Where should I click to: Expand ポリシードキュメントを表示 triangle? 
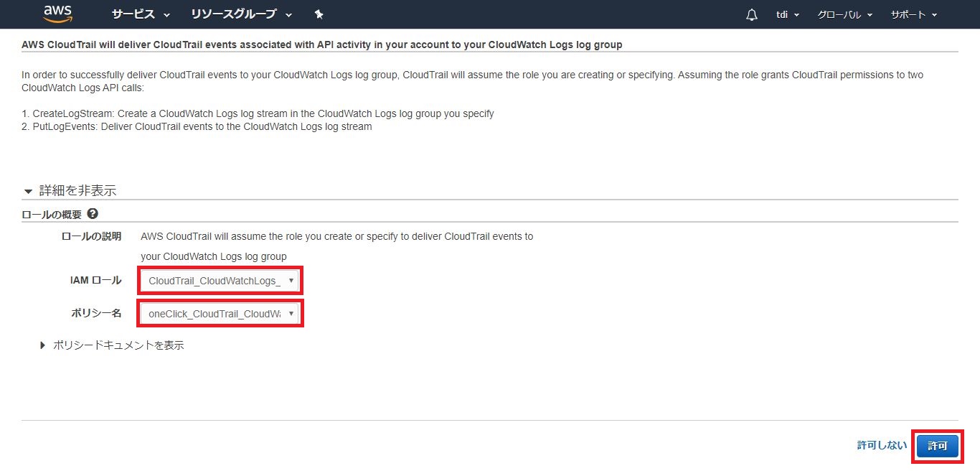[x=44, y=345]
